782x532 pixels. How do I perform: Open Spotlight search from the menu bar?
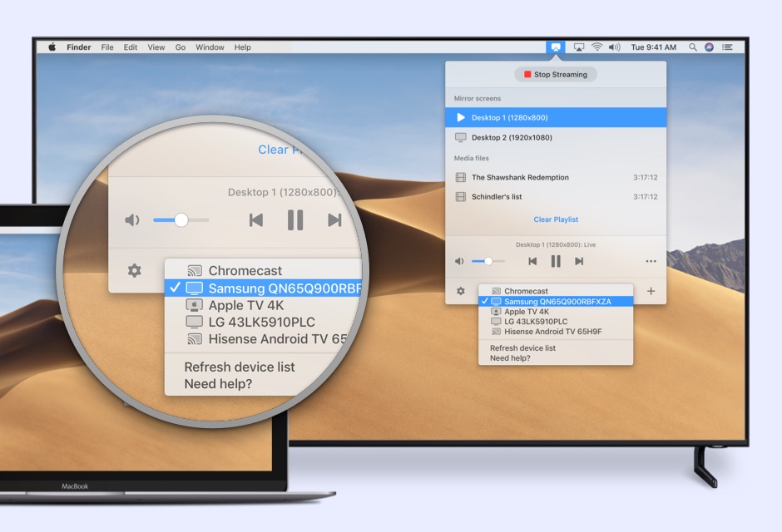pyautogui.click(x=693, y=47)
